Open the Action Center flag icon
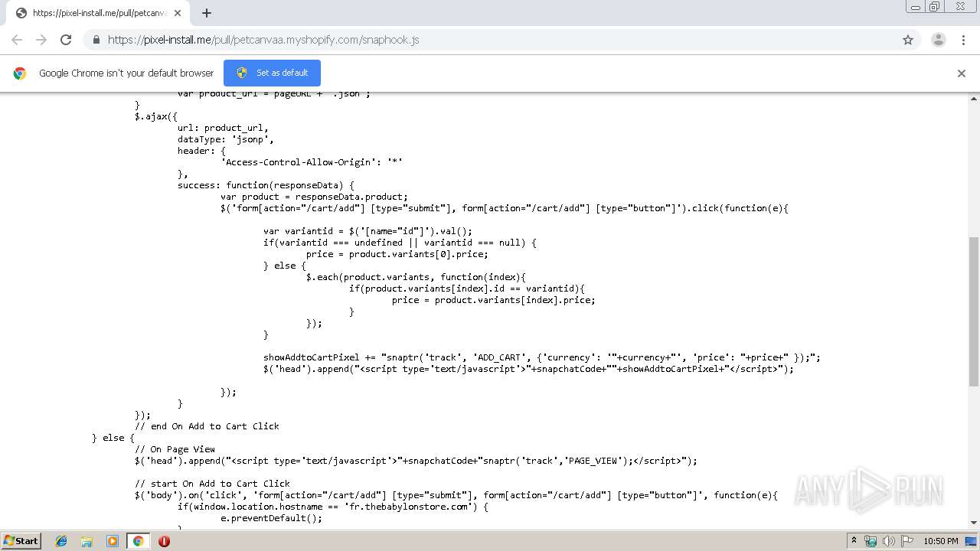The height and width of the screenshot is (551, 980). click(x=907, y=541)
